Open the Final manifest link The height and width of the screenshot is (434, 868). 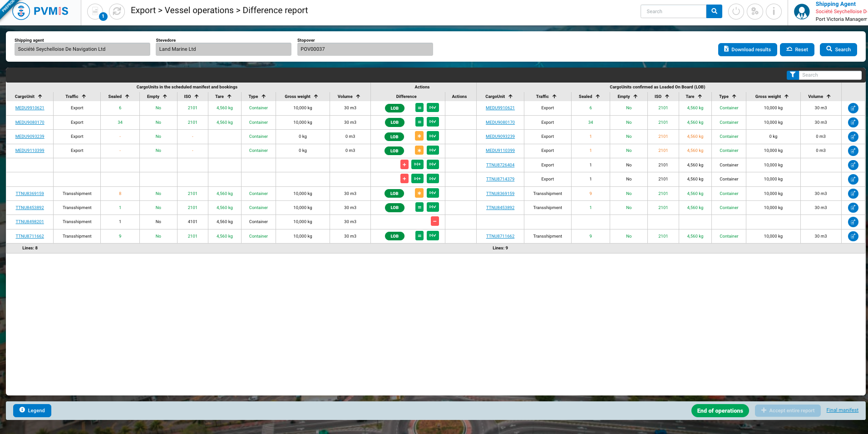(x=842, y=410)
